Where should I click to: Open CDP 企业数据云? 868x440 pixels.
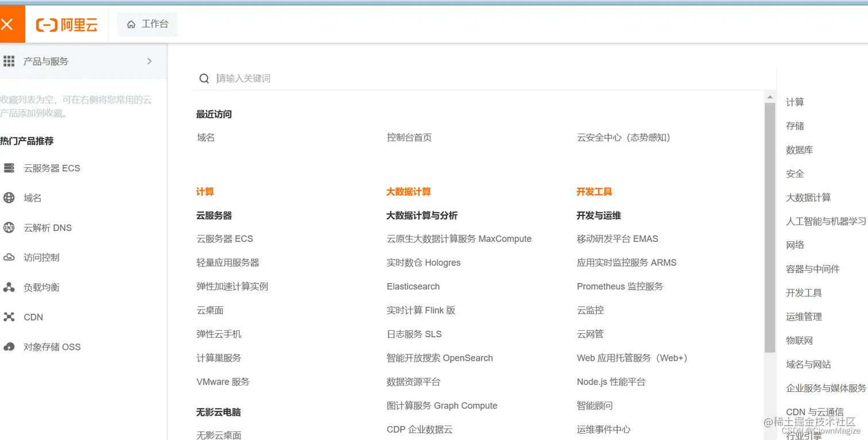coord(420,430)
